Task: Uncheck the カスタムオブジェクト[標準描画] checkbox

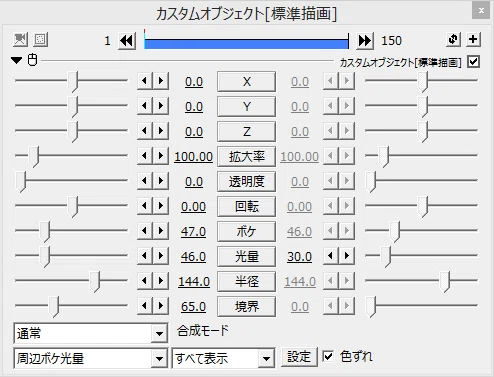Action: click(x=473, y=62)
